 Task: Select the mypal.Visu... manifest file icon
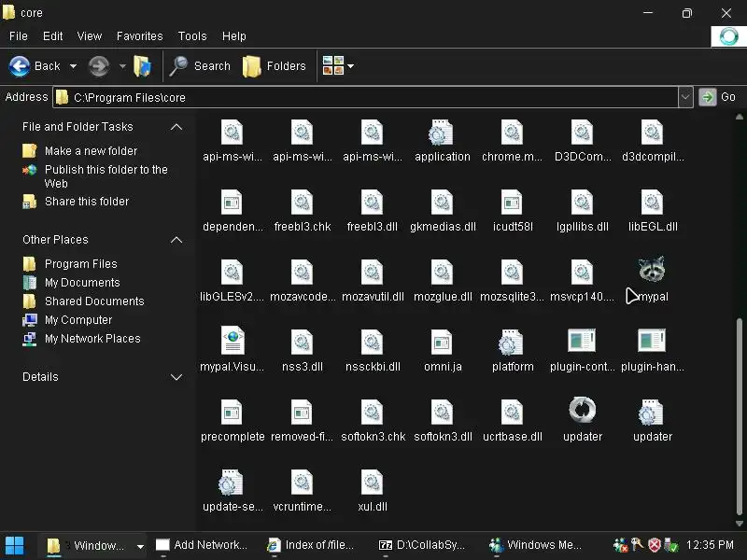233,341
